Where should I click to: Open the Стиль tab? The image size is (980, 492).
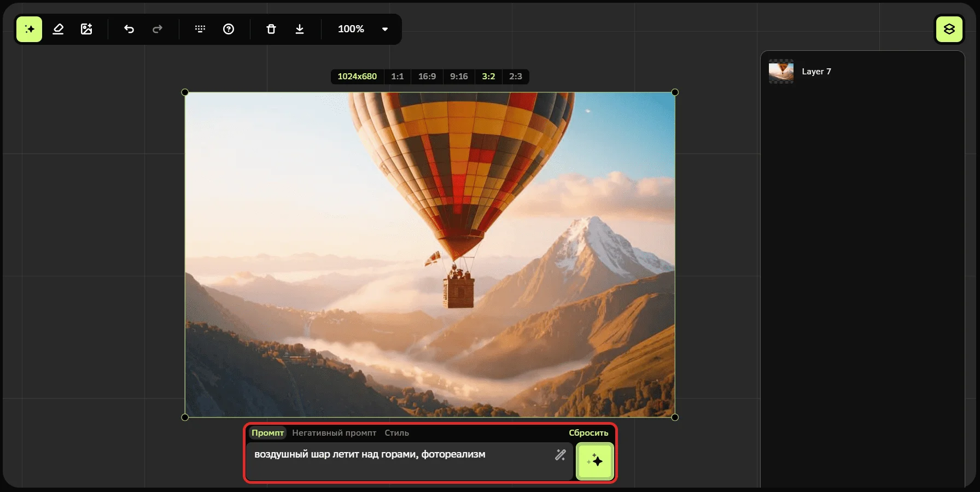[x=396, y=433]
